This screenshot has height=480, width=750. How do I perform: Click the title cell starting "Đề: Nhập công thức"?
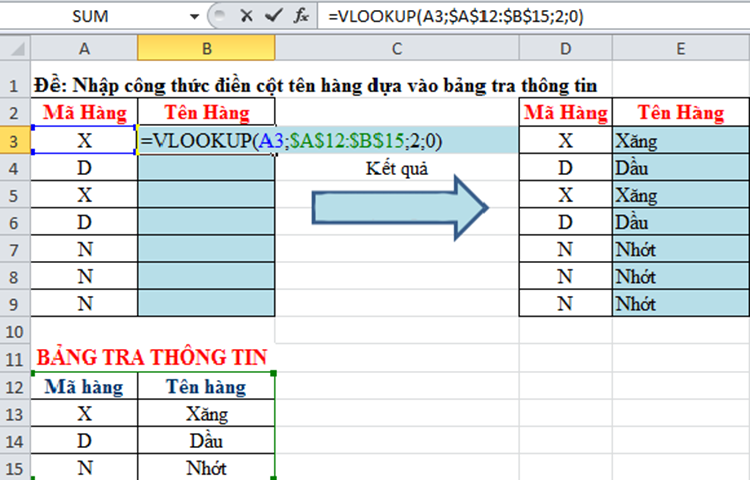316,86
